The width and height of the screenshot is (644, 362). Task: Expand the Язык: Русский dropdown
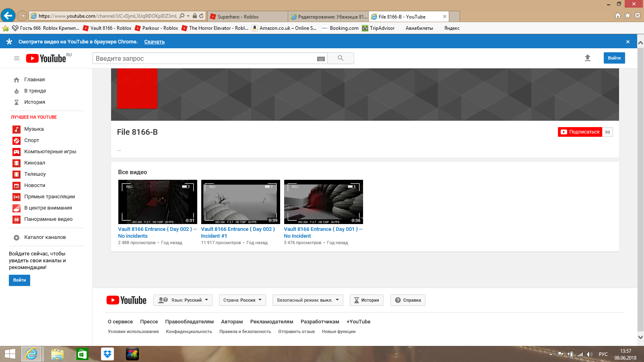183,300
